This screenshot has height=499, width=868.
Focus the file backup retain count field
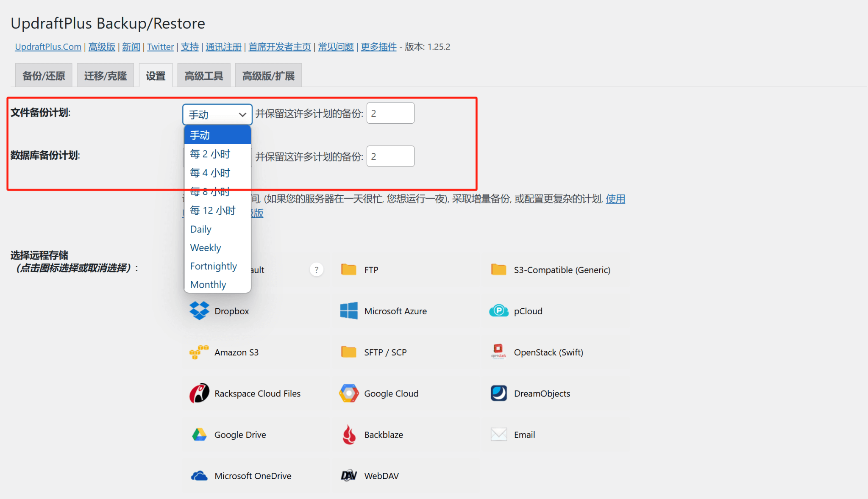pos(390,113)
